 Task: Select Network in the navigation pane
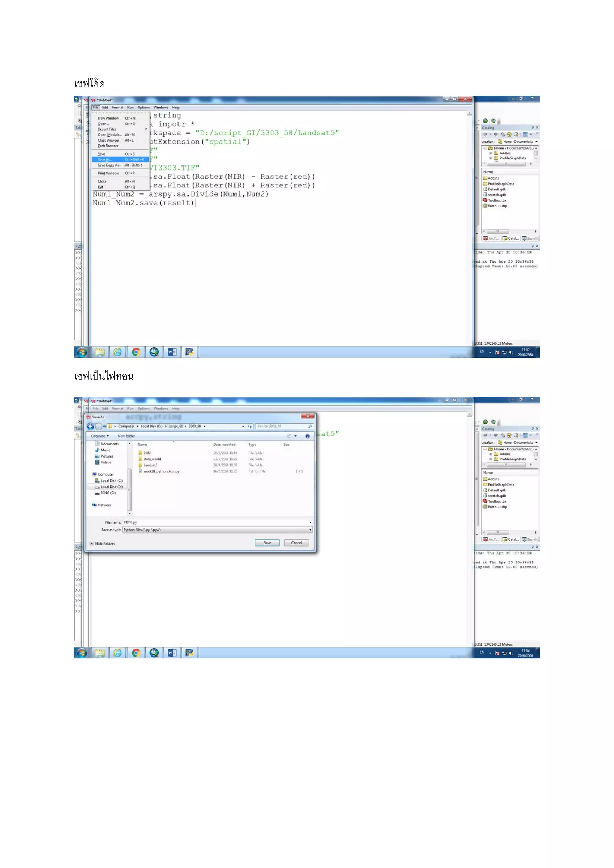104,505
